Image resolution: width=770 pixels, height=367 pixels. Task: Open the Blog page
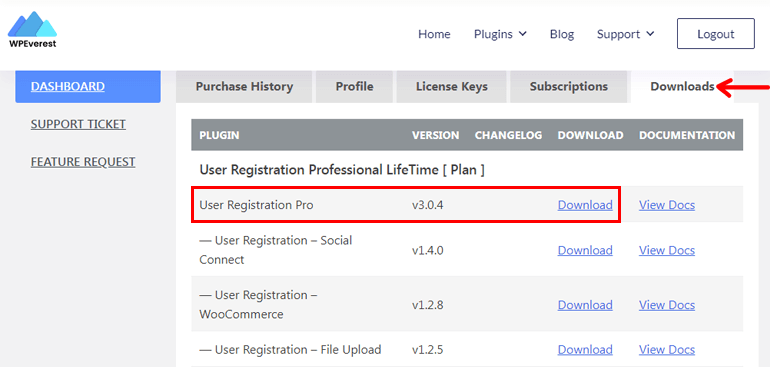(x=562, y=34)
